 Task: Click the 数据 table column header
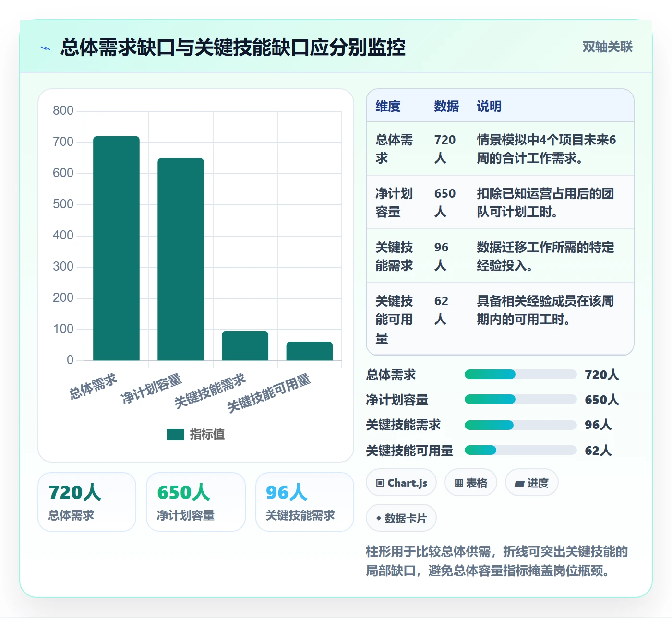[446, 106]
